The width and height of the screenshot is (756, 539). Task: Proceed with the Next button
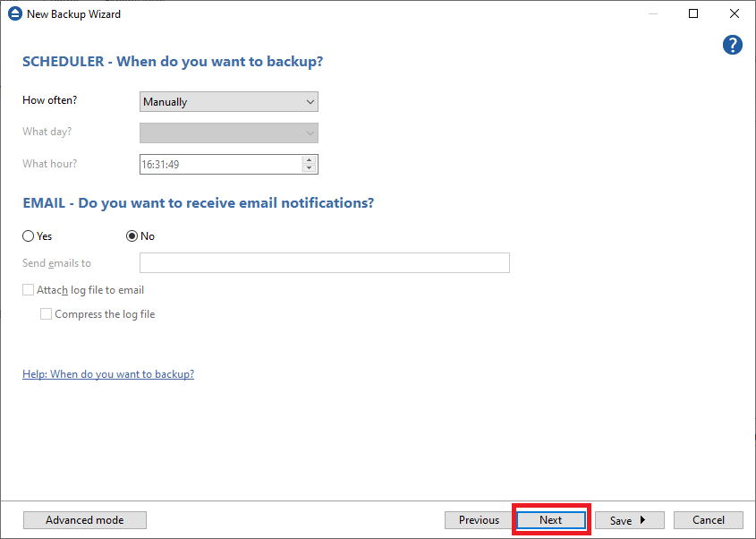tap(550, 520)
